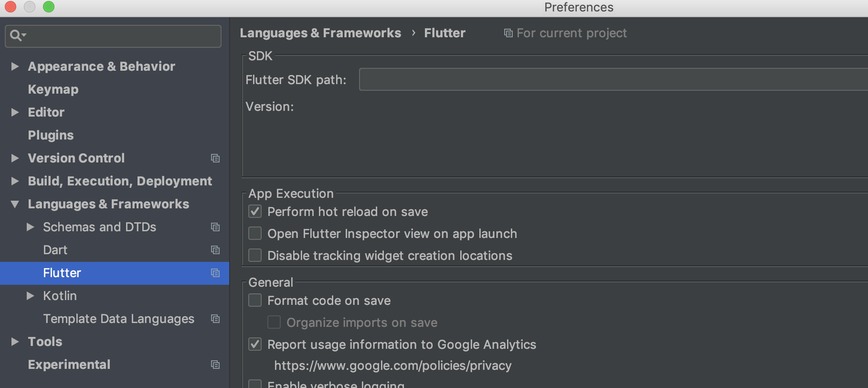Click the copy-settings icon next to Dart
Image resolution: width=868 pixels, height=388 pixels.
pyautogui.click(x=215, y=250)
